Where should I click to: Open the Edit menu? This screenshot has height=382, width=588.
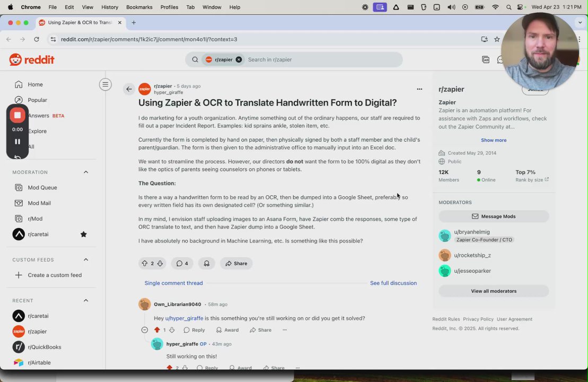tap(69, 7)
